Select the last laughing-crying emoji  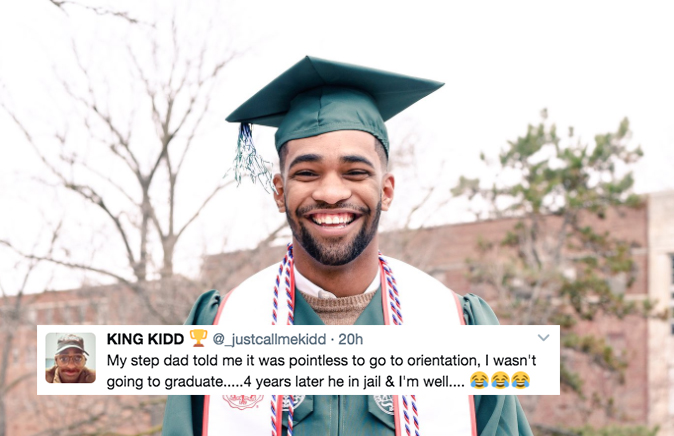pos(520,381)
